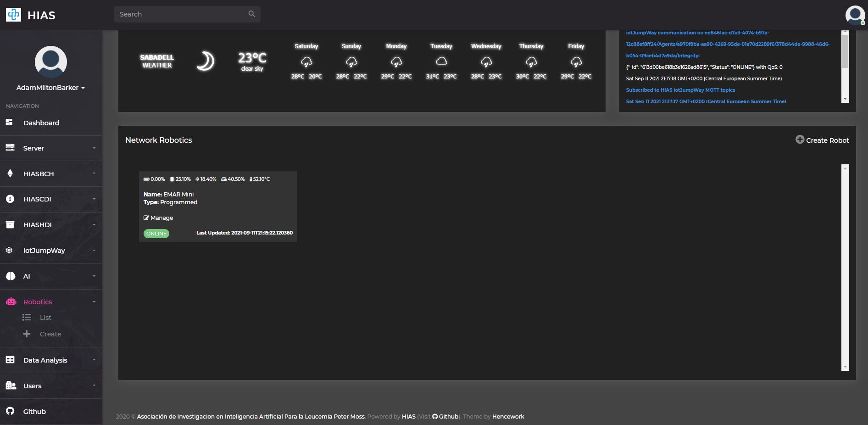The image size is (868, 425).
Task: Open the Github sidebar menu item
Action: (51, 412)
